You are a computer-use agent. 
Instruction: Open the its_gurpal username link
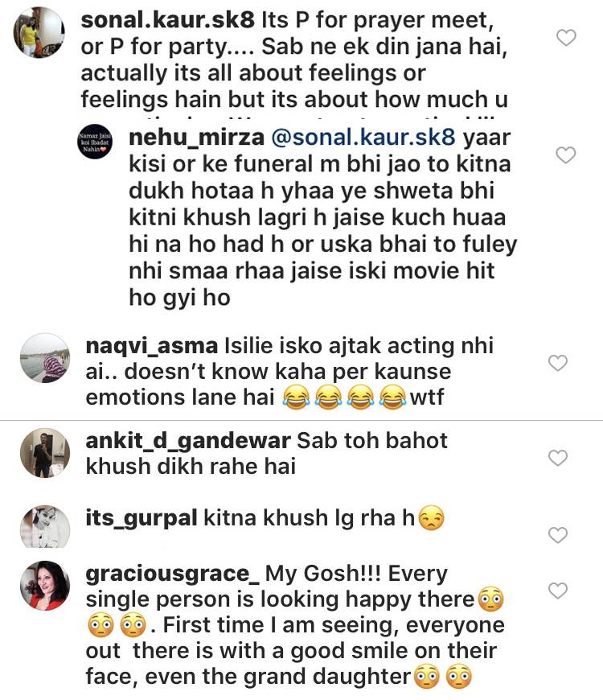(142, 519)
